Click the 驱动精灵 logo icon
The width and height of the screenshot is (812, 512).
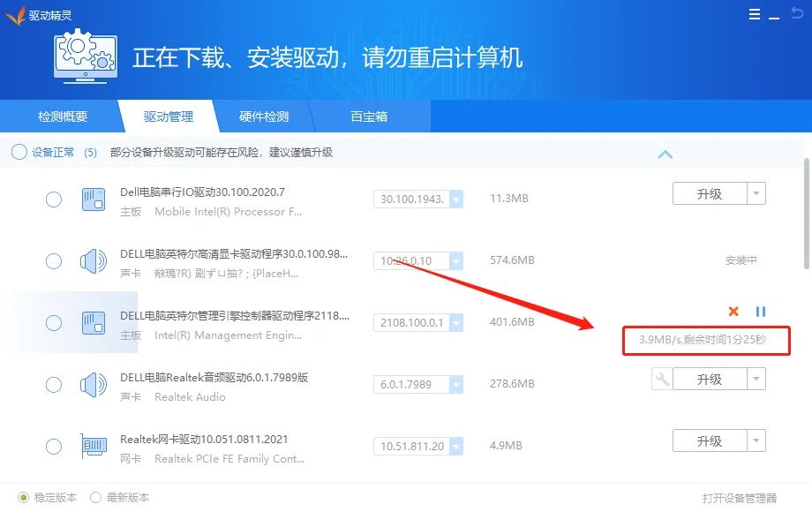point(16,15)
